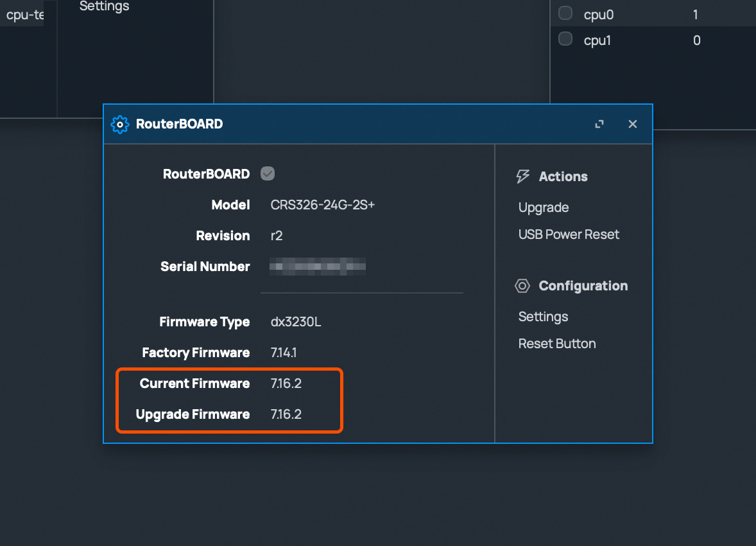Select Upgrade Firmware value 7.16.2
The image size is (756, 546).
[286, 414]
